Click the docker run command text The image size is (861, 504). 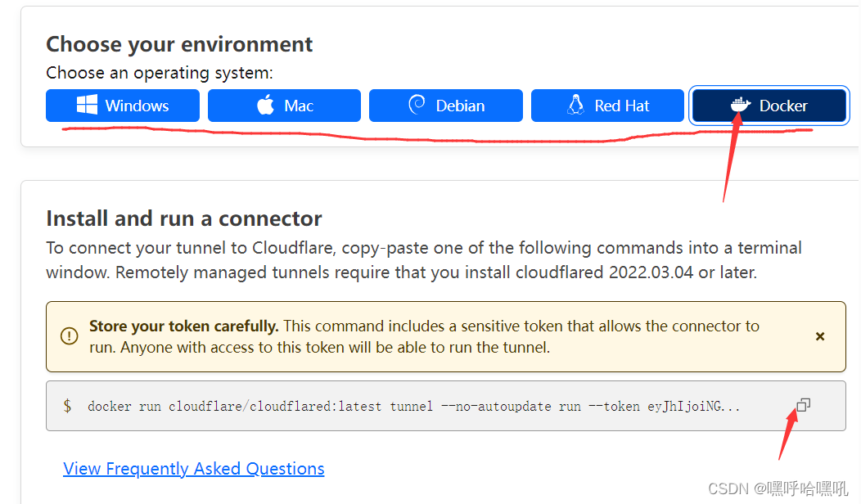pos(327,406)
